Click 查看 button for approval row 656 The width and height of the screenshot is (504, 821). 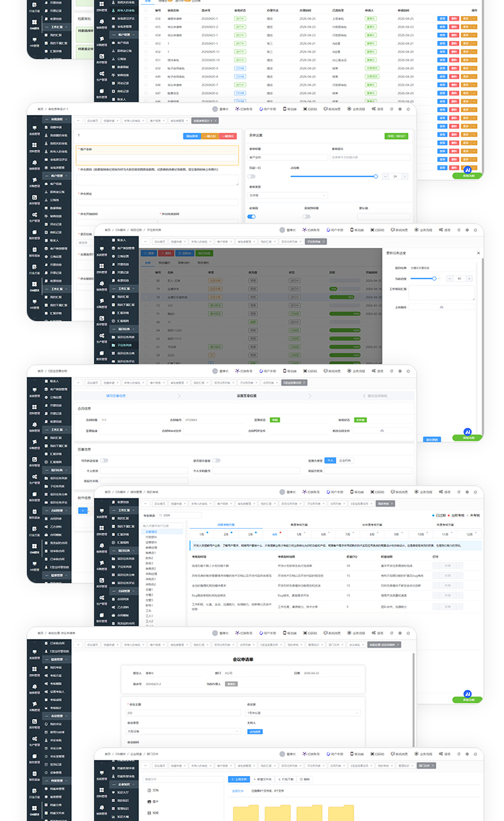442,19
